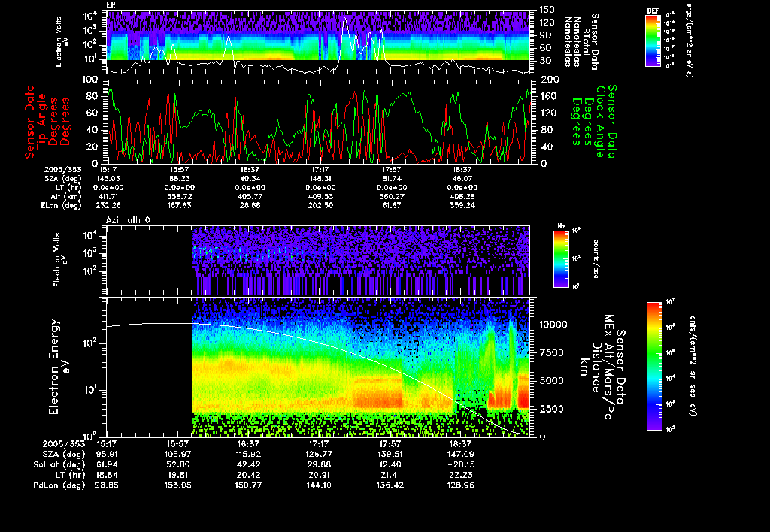This screenshot has height=532, width=770.
Task: Click the '7500' distance axis tick
Action: click(x=550, y=352)
